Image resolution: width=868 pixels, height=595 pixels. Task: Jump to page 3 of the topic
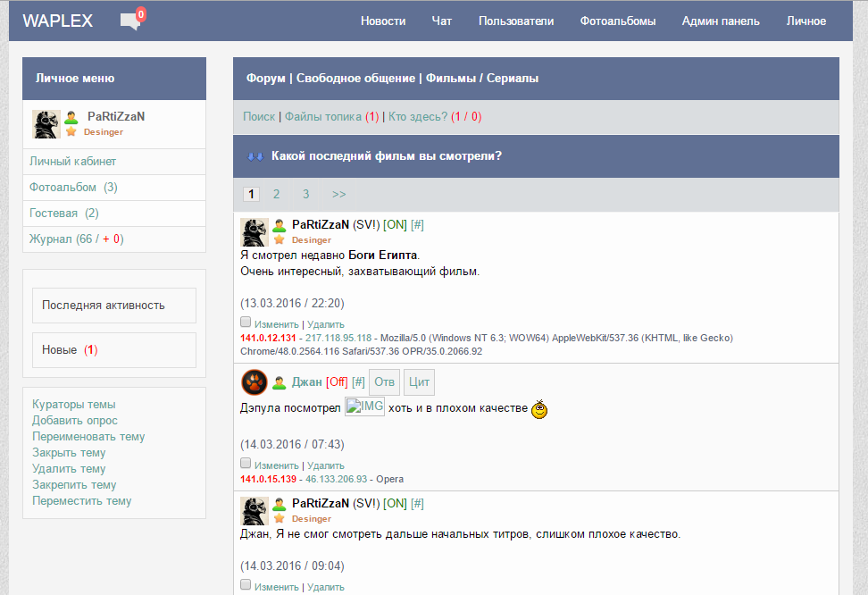point(305,194)
